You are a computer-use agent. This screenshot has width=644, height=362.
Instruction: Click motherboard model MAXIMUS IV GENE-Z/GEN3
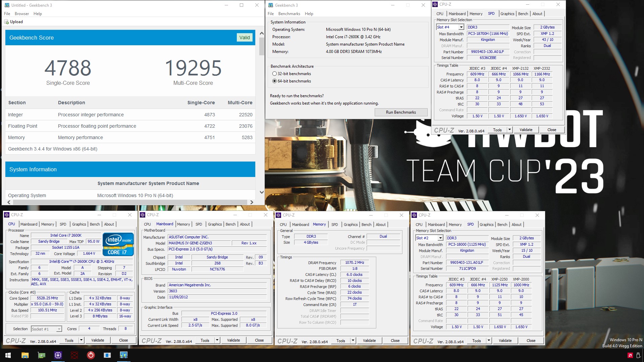200,243
